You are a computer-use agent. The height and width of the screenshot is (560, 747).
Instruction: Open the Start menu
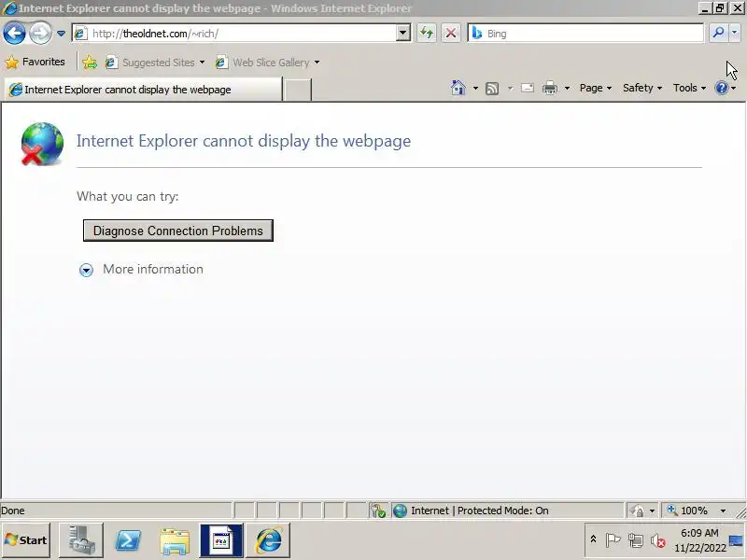click(x=26, y=540)
